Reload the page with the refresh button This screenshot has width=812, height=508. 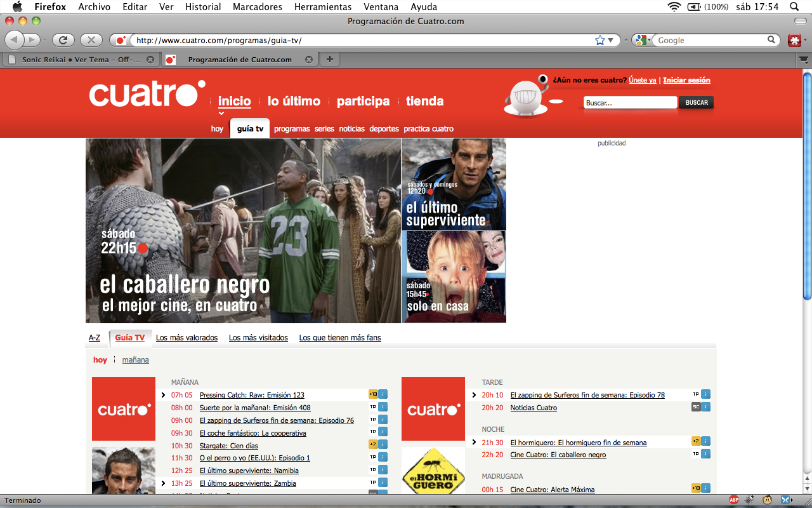point(63,40)
